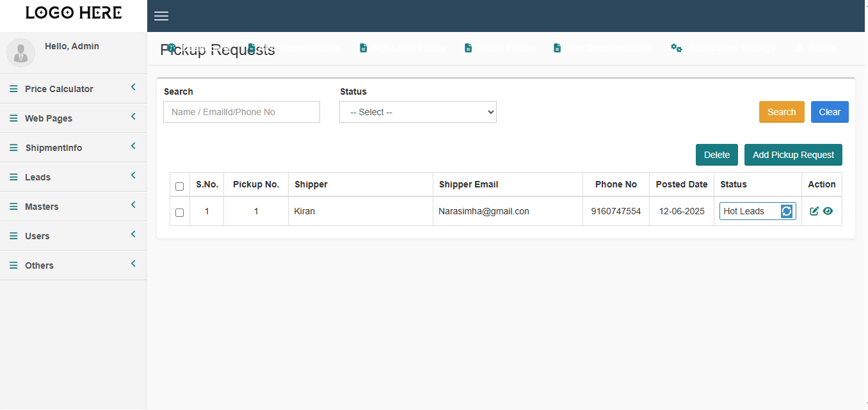This screenshot has height=410, width=868.
Task: Click list icon beside Masters
Action: click(13, 207)
